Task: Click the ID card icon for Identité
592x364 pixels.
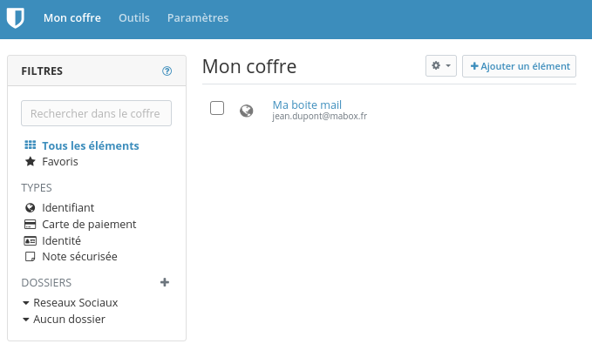Action: pos(31,240)
